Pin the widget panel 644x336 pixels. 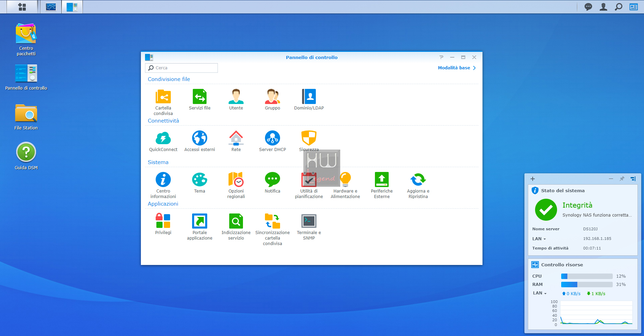tap(622, 179)
